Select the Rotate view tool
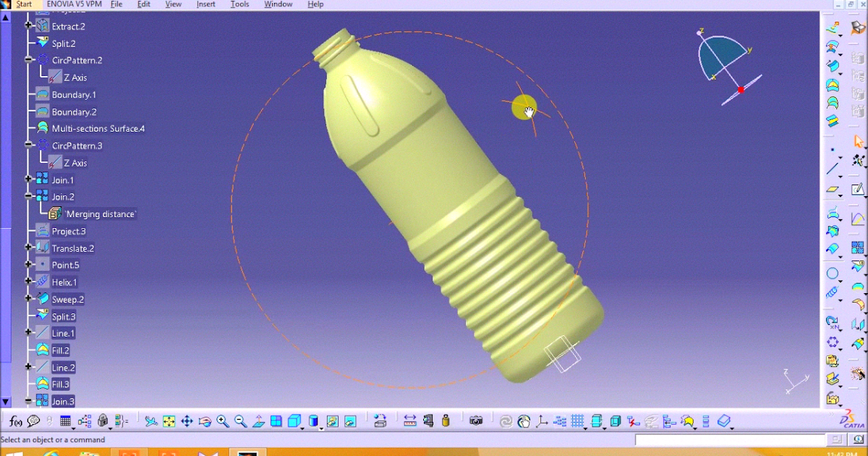Viewport: 868px width, 456px height. coord(205,420)
